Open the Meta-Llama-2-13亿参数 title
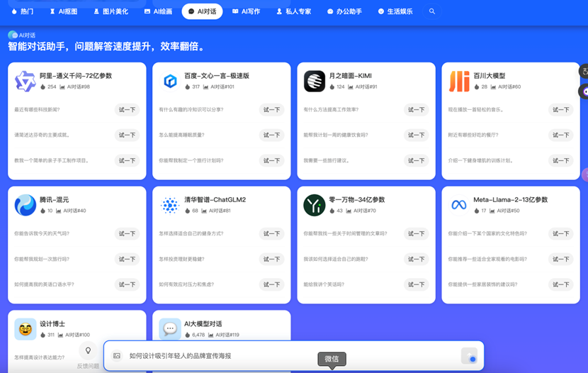 point(510,200)
